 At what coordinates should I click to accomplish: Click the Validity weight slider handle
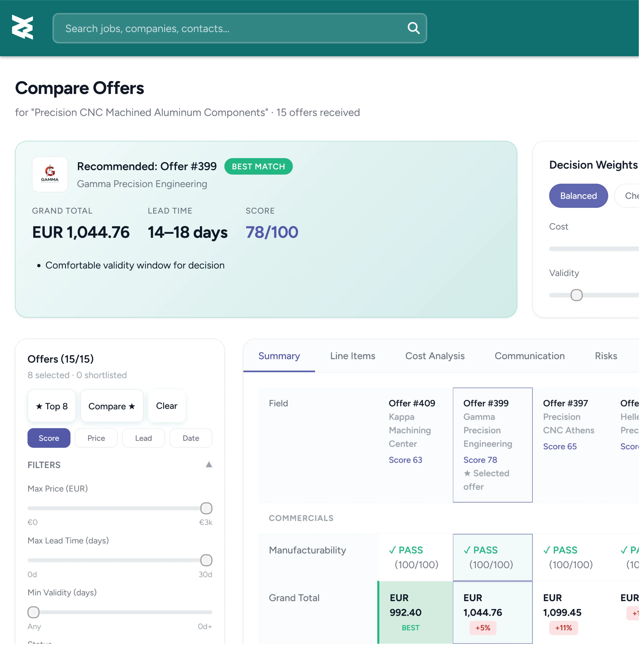tap(576, 295)
